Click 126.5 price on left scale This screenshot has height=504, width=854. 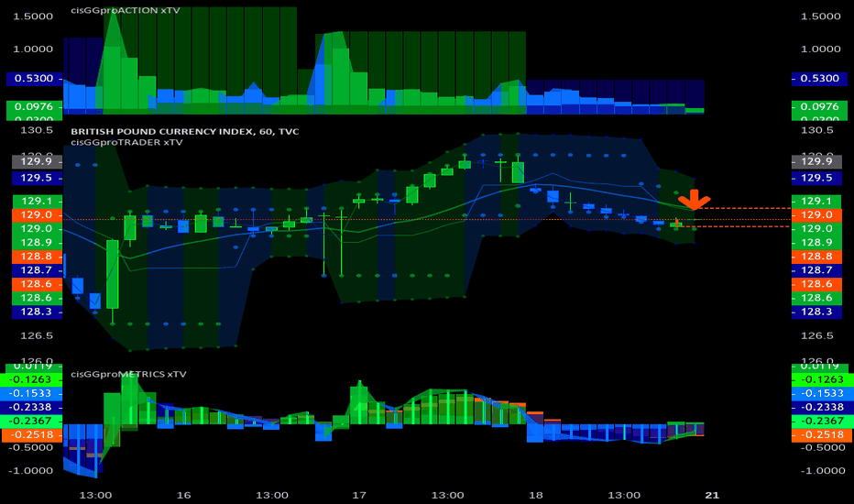tap(37, 335)
